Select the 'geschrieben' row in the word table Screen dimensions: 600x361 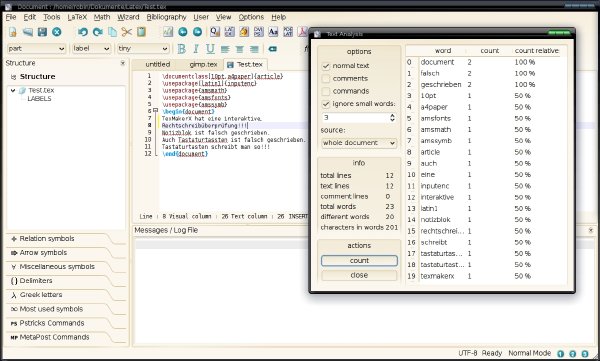click(x=483, y=85)
